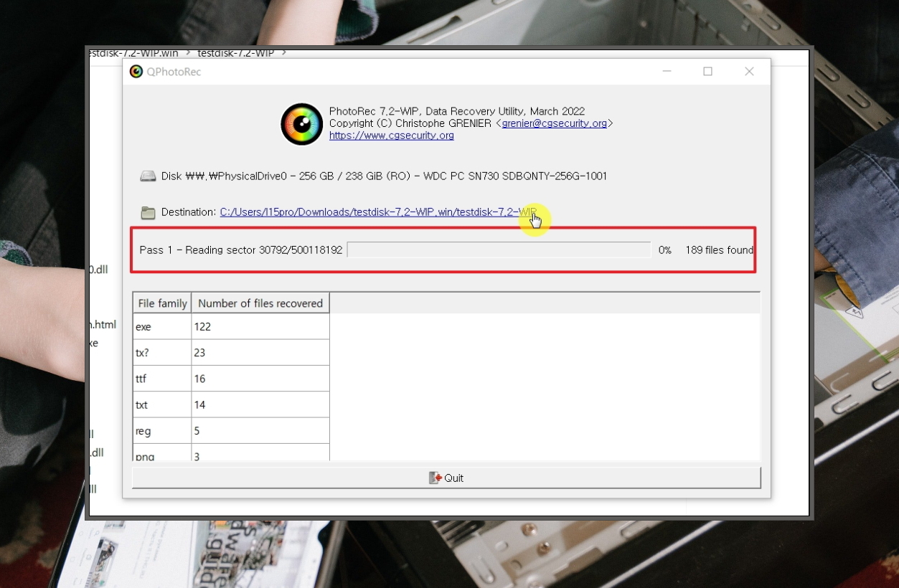Viewport: 899px width, 588px height.
Task: Click the Destination folder icon
Action: (148, 212)
